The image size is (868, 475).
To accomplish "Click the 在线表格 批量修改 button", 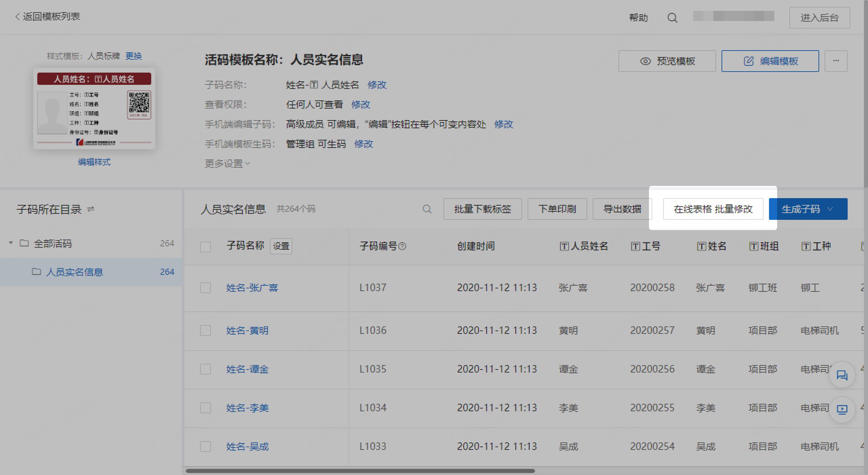I will click(x=713, y=209).
